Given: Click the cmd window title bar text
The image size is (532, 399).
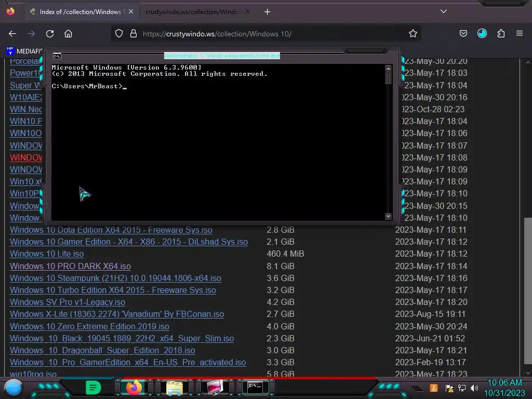Looking at the screenshot, I should click(x=222, y=56).
